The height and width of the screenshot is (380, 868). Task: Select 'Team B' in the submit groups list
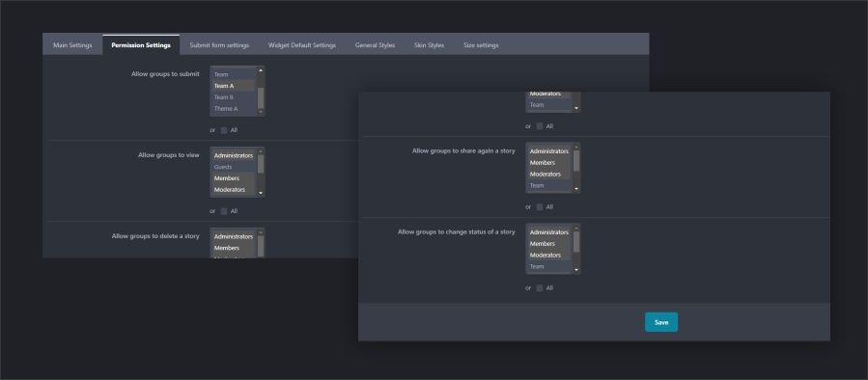click(x=234, y=97)
